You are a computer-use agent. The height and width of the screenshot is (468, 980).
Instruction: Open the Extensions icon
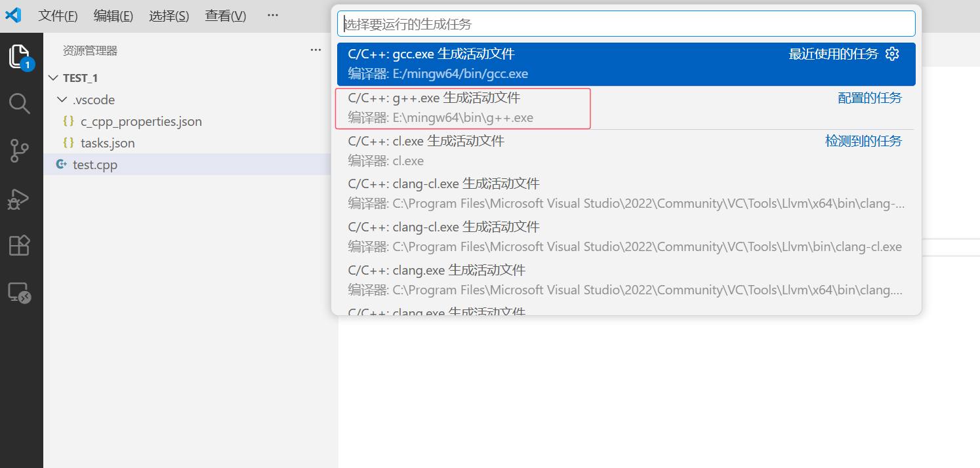pos(19,245)
